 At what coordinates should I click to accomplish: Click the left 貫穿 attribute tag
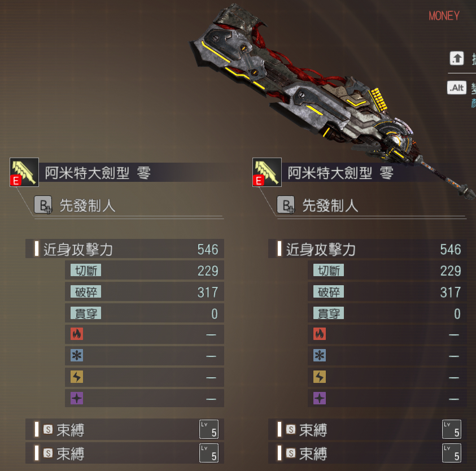pyautogui.click(x=86, y=313)
